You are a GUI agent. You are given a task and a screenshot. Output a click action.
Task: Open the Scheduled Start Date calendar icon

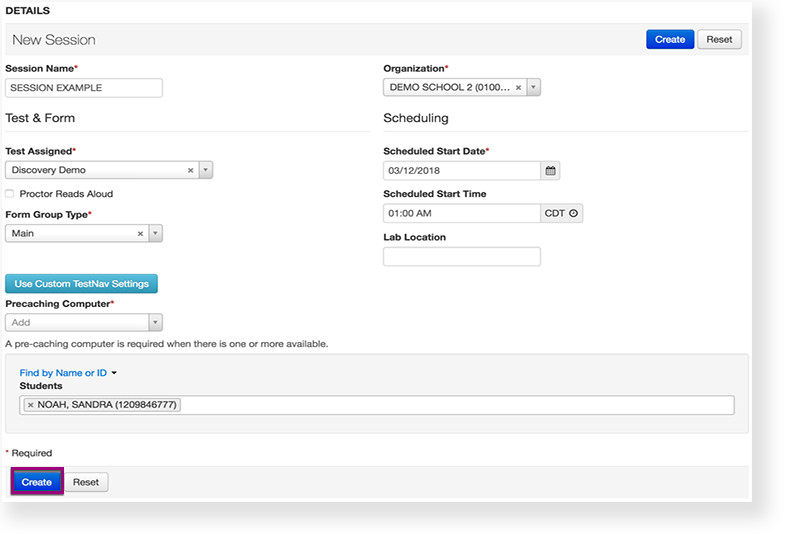550,171
